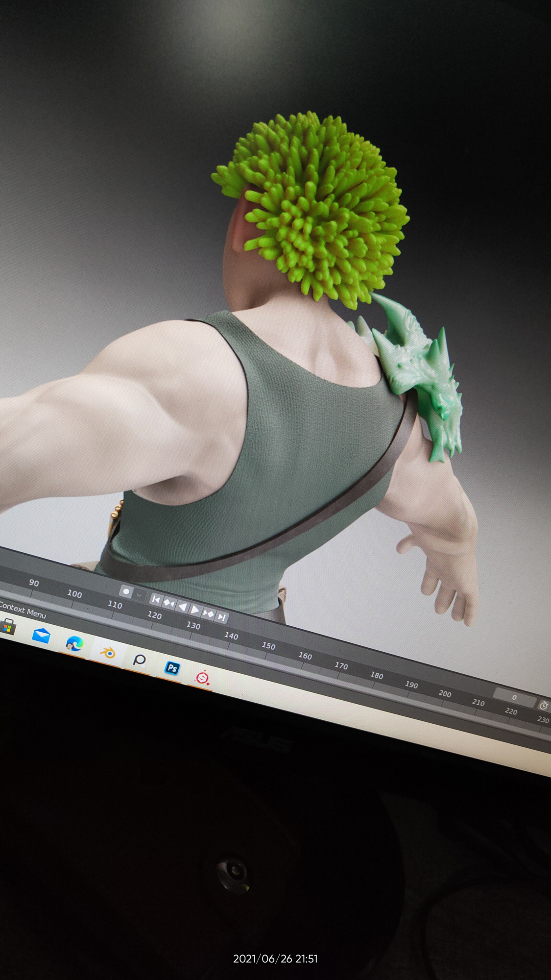The height and width of the screenshot is (980, 551).
Task: Open auto keyframing options dropdown
Action: click(x=139, y=595)
